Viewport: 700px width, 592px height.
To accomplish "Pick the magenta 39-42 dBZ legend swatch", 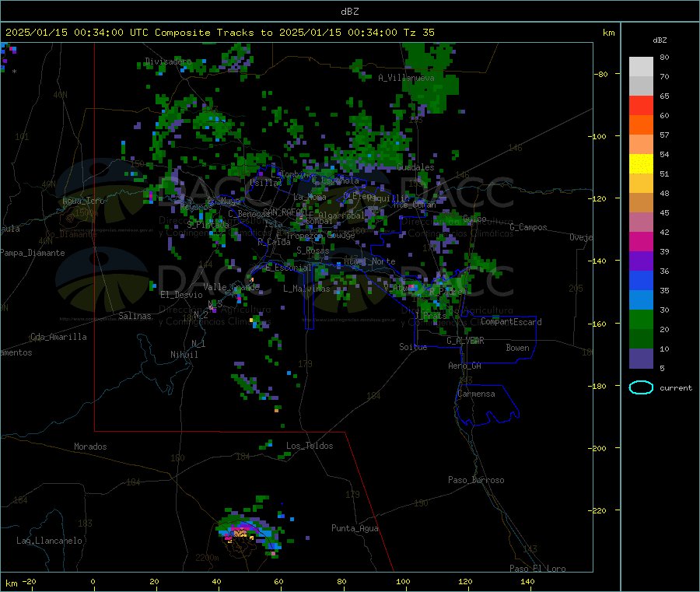I will click(641, 241).
